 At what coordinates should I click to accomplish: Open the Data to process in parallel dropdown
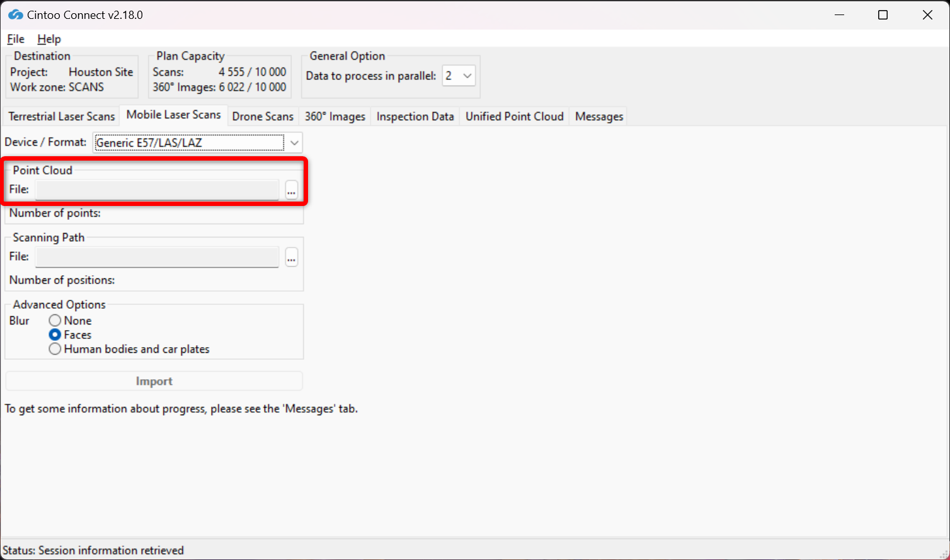click(x=459, y=76)
